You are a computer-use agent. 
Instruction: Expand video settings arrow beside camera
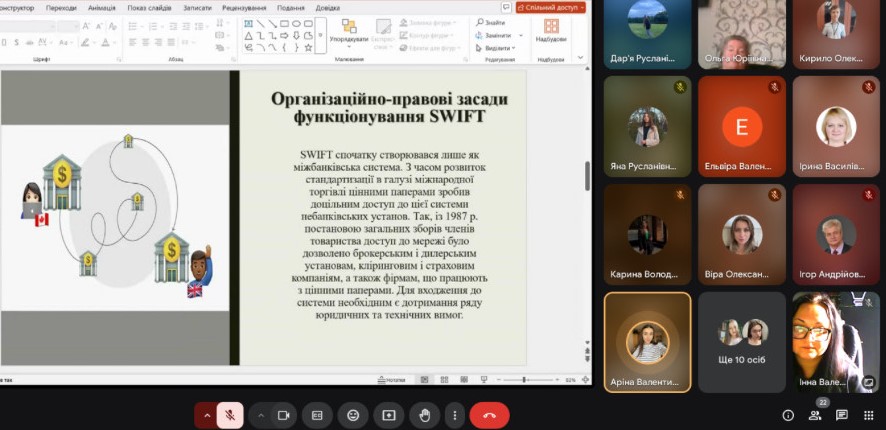(x=261, y=415)
